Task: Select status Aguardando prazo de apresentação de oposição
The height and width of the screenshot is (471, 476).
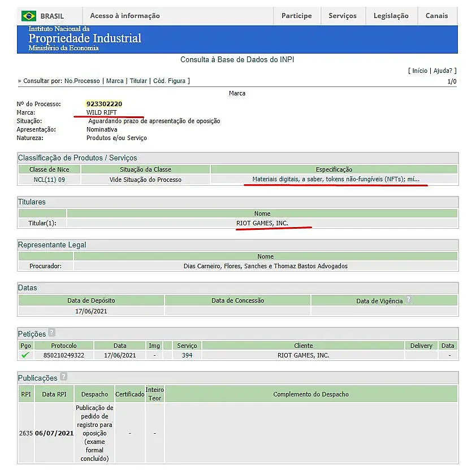Action: point(154,121)
